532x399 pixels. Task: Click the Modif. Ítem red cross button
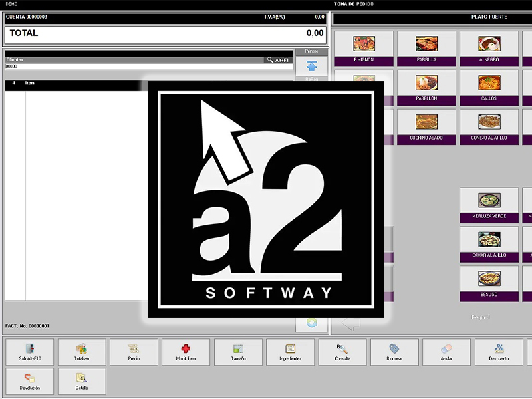186,352
